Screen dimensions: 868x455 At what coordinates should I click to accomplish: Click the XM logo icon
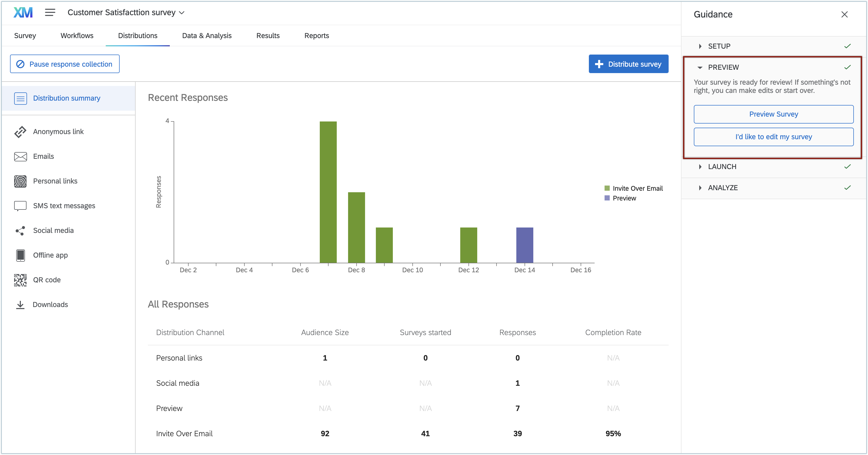pos(23,12)
